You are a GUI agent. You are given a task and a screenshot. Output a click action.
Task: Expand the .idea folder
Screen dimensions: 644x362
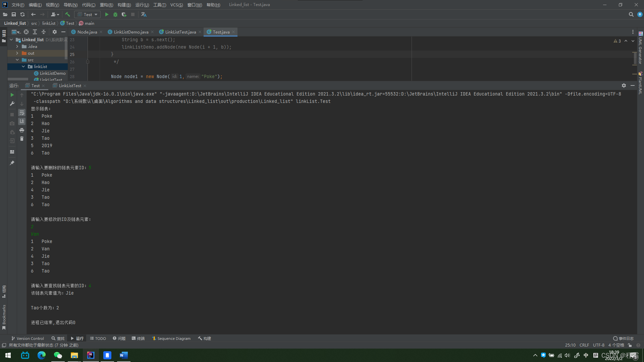point(17,46)
